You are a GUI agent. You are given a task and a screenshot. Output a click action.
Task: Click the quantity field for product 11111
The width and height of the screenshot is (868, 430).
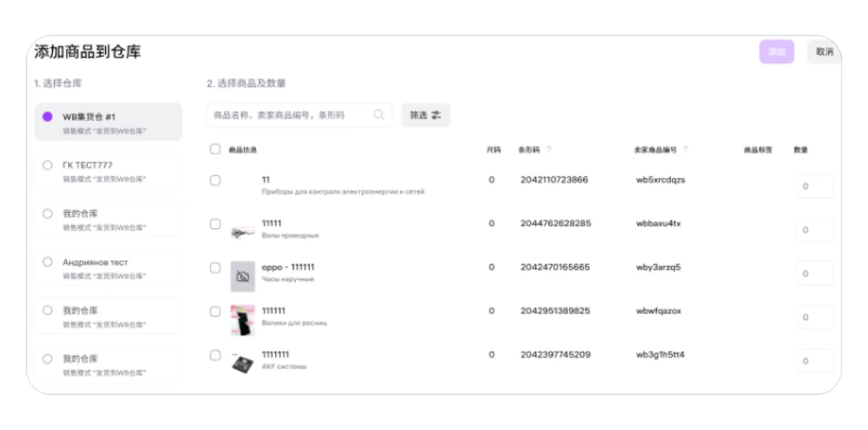pyautogui.click(x=814, y=230)
